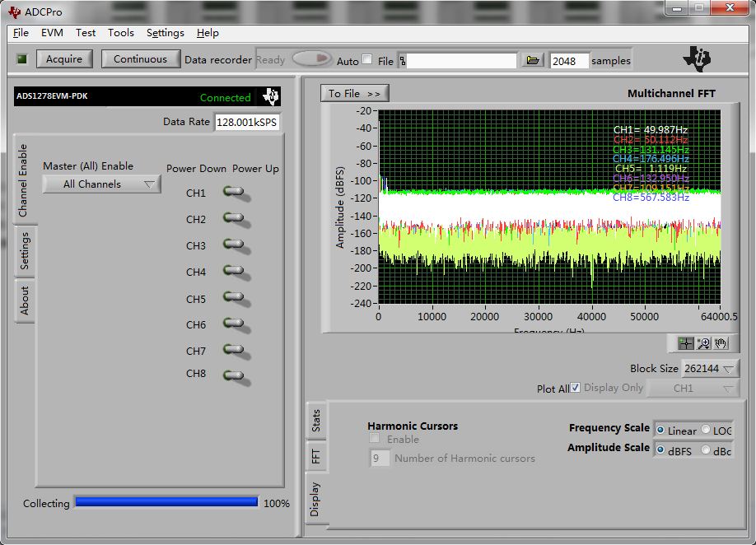Switch to the Settings vertical tab
756x545 pixels.
[x=24, y=250]
